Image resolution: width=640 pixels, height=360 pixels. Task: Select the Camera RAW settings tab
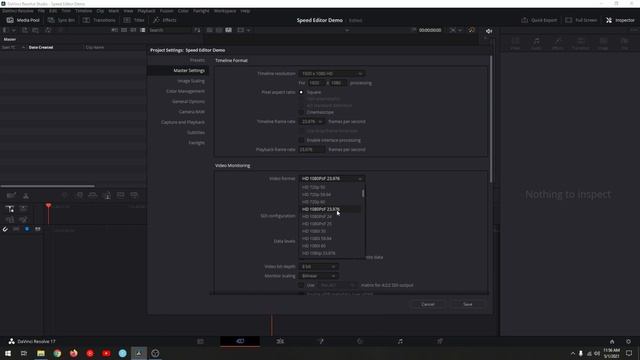[191, 111]
